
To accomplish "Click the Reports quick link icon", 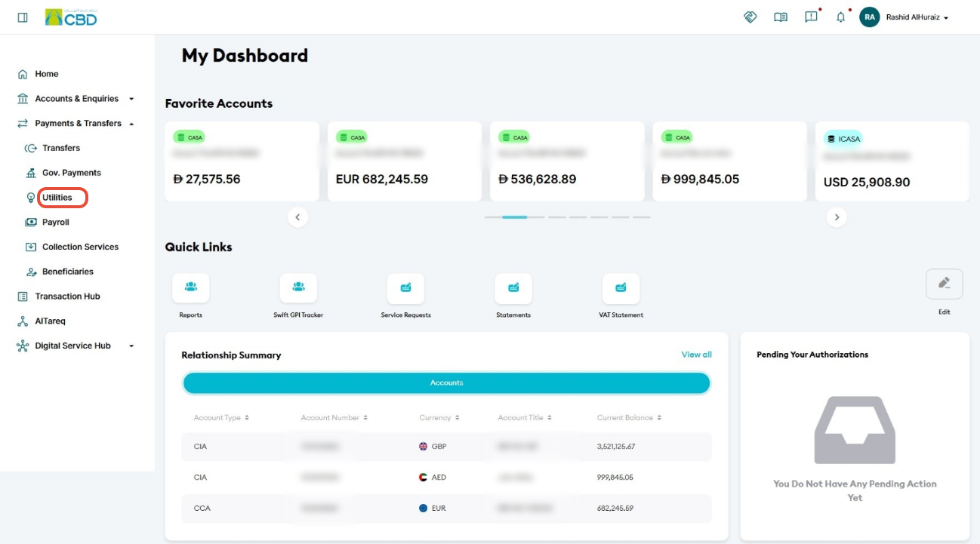I will pyautogui.click(x=191, y=287).
